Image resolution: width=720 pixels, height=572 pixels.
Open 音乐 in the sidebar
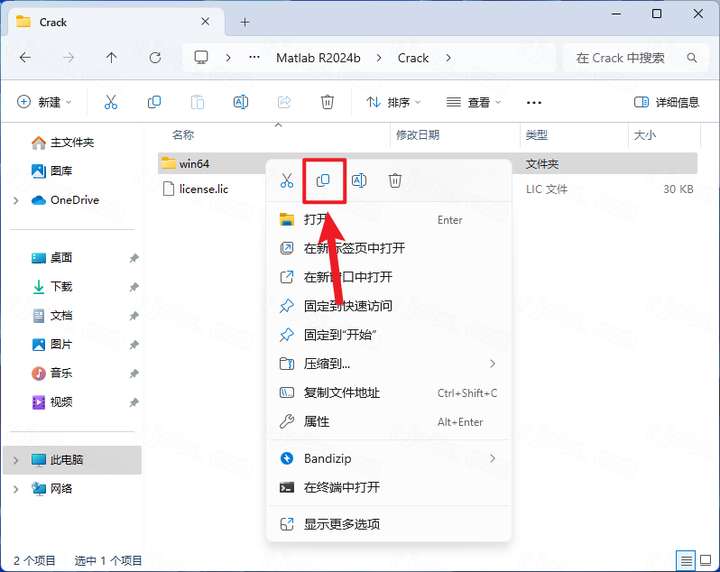pyautogui.click(x=52, y=373)
